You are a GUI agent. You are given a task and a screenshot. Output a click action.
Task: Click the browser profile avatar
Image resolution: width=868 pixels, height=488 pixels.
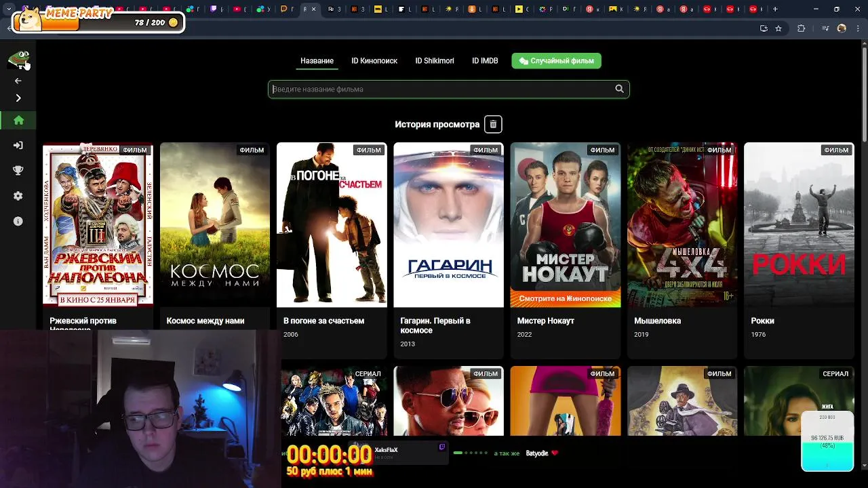click(x=842, y=28)
